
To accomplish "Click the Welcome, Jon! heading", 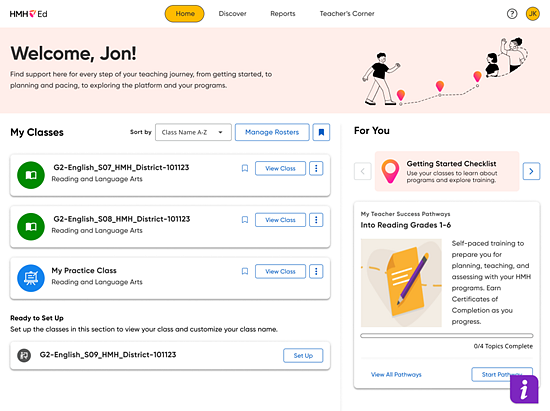I will pyautogui.click(x=73, y=54).
